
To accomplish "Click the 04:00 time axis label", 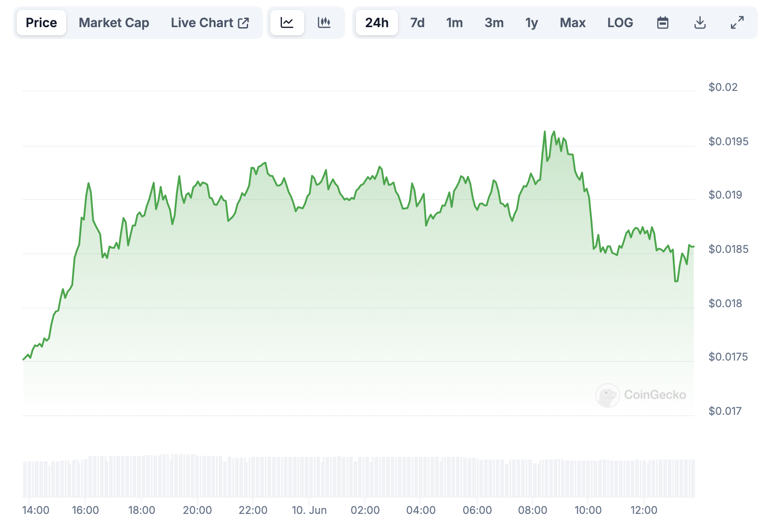I will coord(421,510).
